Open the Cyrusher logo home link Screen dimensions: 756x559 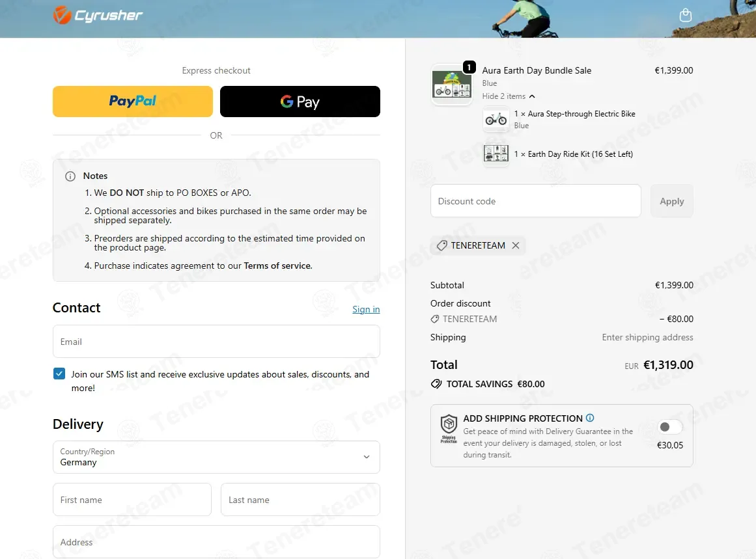coord(98,16)
